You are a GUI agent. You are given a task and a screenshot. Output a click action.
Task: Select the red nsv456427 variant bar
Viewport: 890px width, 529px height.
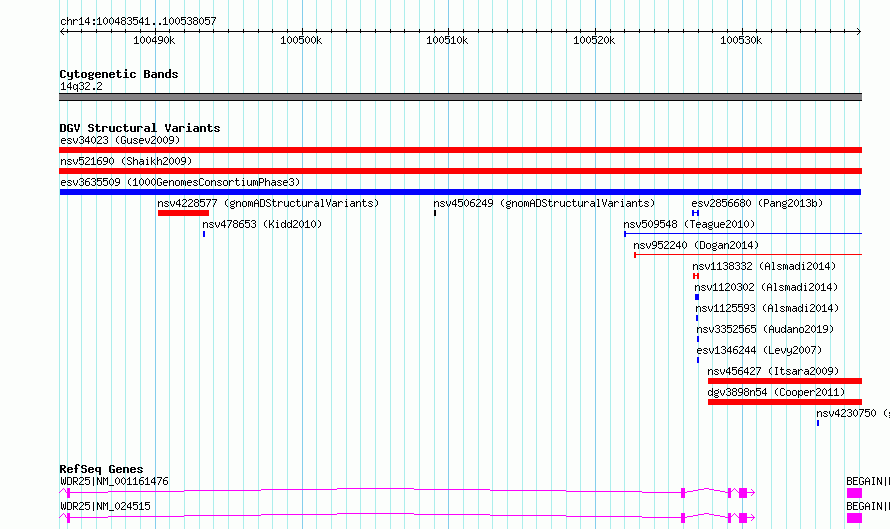(x=785, y=381)
